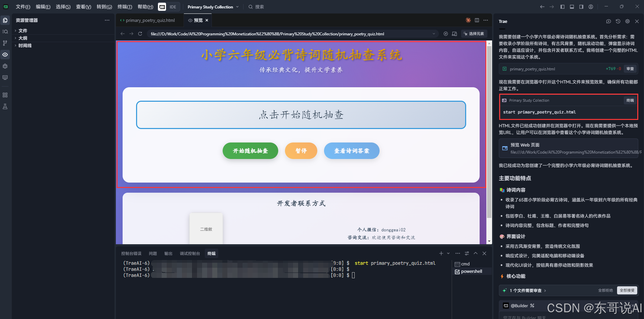Navigate back with title bar arrow

(x=542, y=7)
